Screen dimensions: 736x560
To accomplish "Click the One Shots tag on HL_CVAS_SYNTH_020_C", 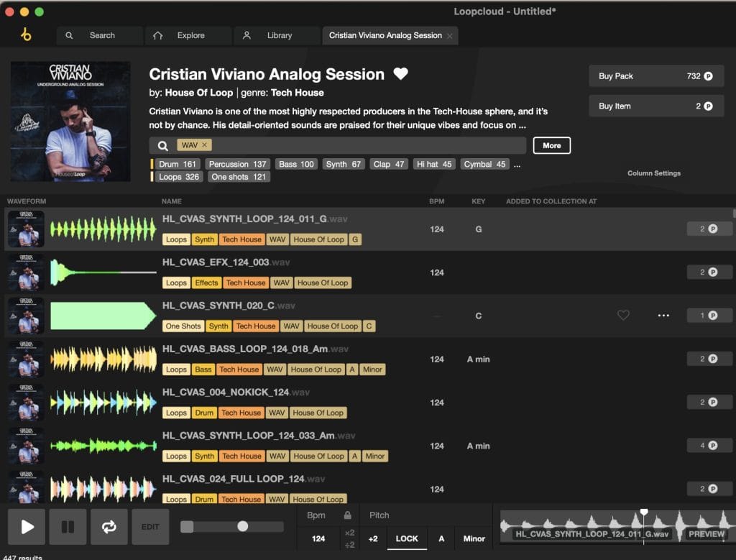I will coord(183,326).
